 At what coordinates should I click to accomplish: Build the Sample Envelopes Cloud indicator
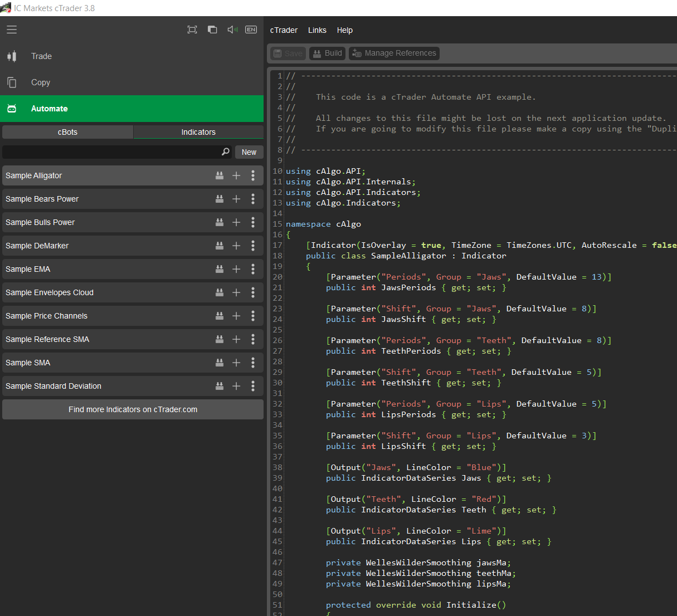(220, 292)
